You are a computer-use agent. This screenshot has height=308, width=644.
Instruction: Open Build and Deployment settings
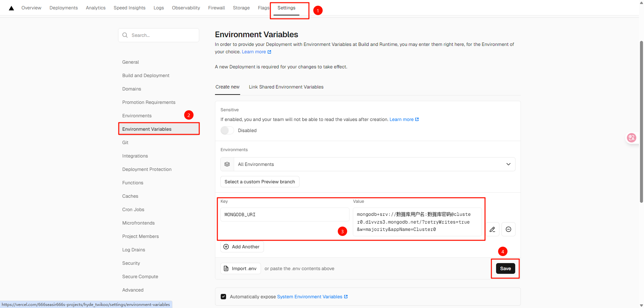[146, 75]
